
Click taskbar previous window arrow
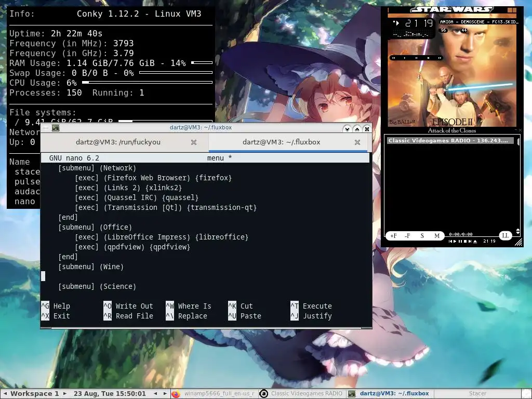pyautogui.click(x=155, y=394)
